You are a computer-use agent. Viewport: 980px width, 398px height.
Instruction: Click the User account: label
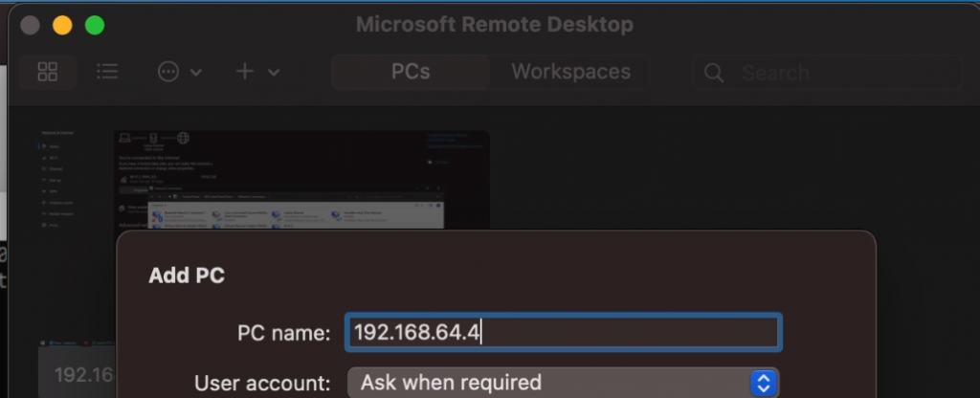262,383
